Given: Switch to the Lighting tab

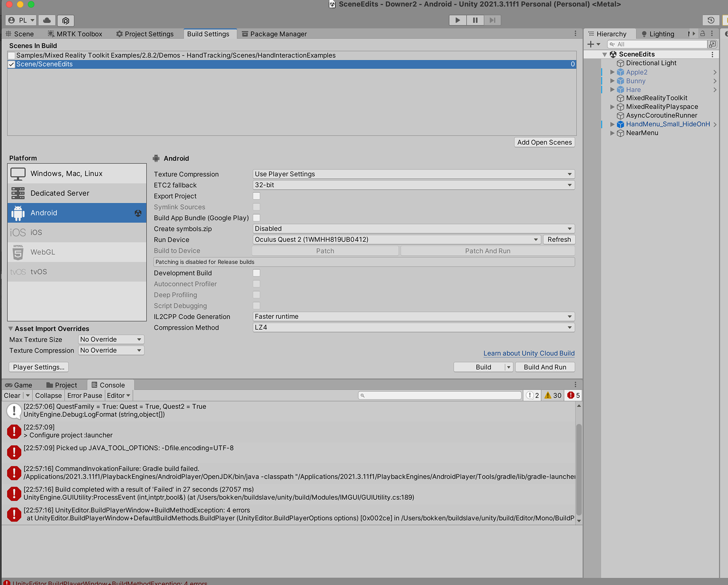Looking at the screenshot, I should (658, 34).
